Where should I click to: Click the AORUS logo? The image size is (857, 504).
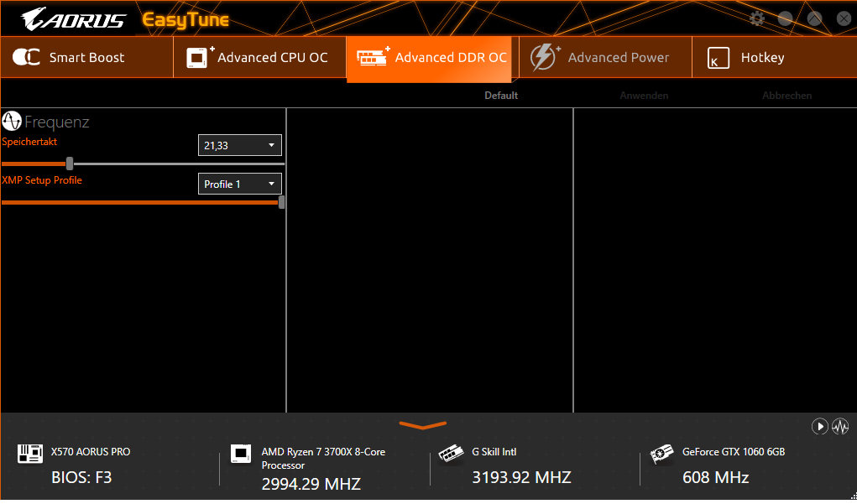click(74, 19)
